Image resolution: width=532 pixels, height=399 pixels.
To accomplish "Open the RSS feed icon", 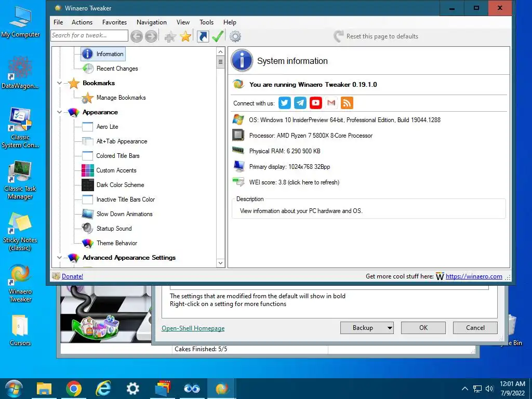I will 347,103.
